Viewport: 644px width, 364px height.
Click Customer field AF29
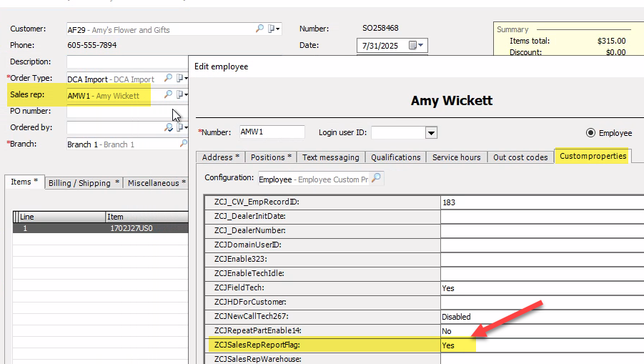coord(160,29)
